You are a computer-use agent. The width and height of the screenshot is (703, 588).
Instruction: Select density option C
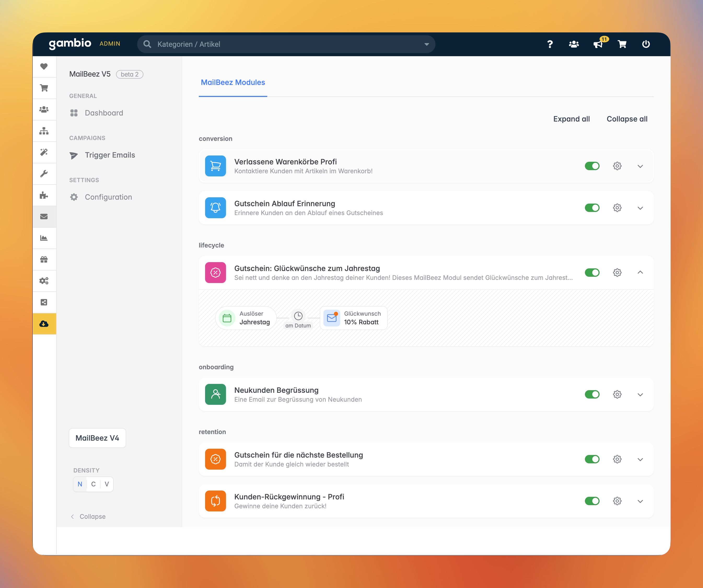tap(94, 484)
